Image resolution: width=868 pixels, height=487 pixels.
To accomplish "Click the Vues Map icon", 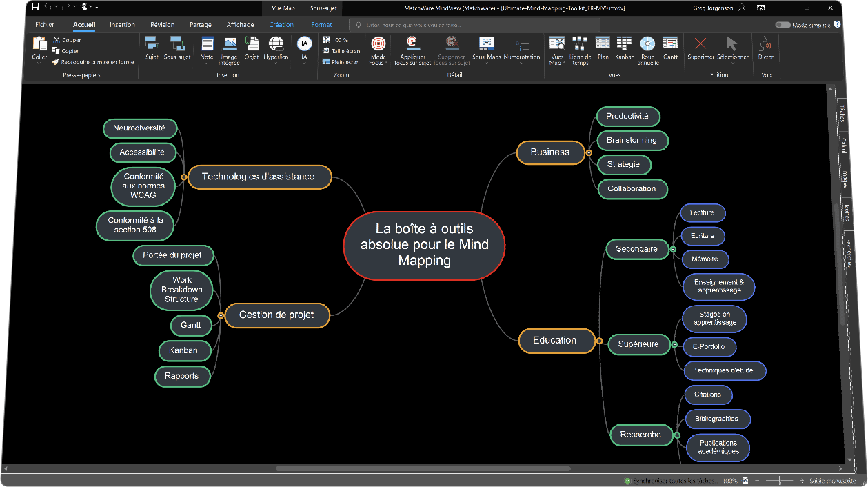I will [557, 43].
